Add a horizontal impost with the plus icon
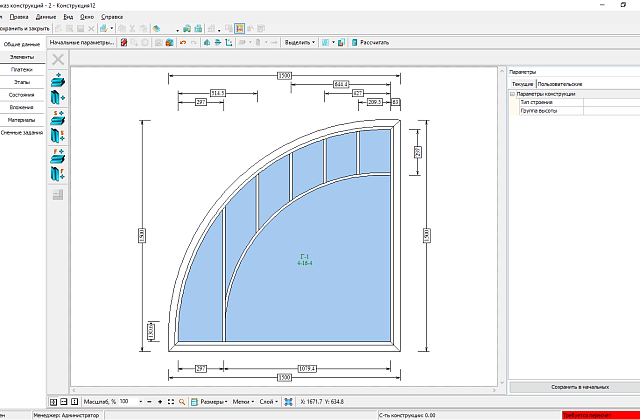The width and height of the screenshot is (640, 420). point(58,80)
